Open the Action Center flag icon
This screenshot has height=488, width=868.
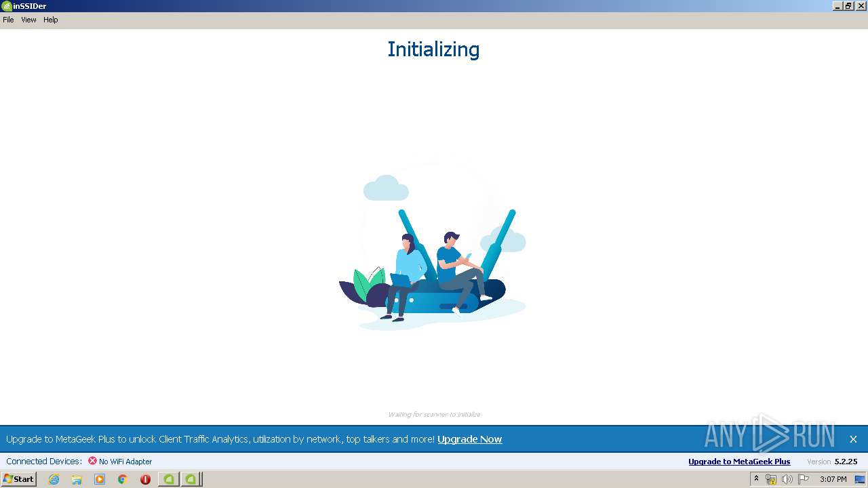[x=804, y=479]
